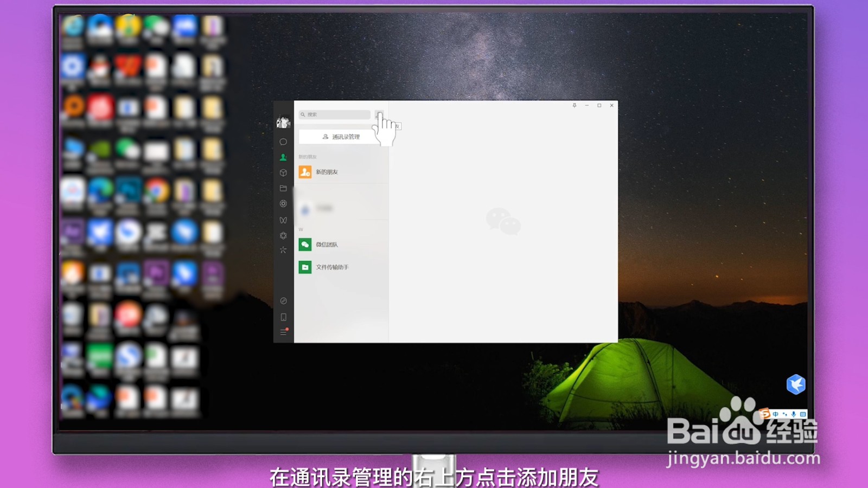Click the Add Friend icon beside search box
The width and height of the screenshot is (868, 488).
(x=380, y=114)
